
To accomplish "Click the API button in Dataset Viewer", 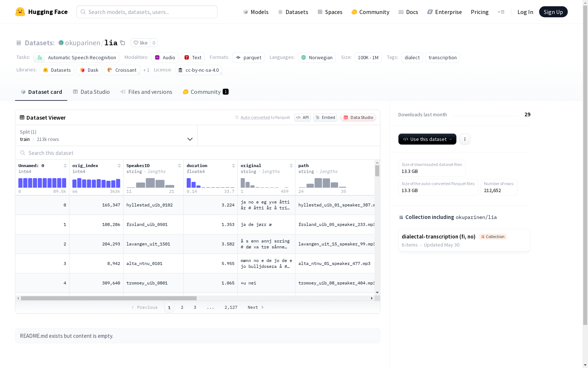I will tap(302, 117).
